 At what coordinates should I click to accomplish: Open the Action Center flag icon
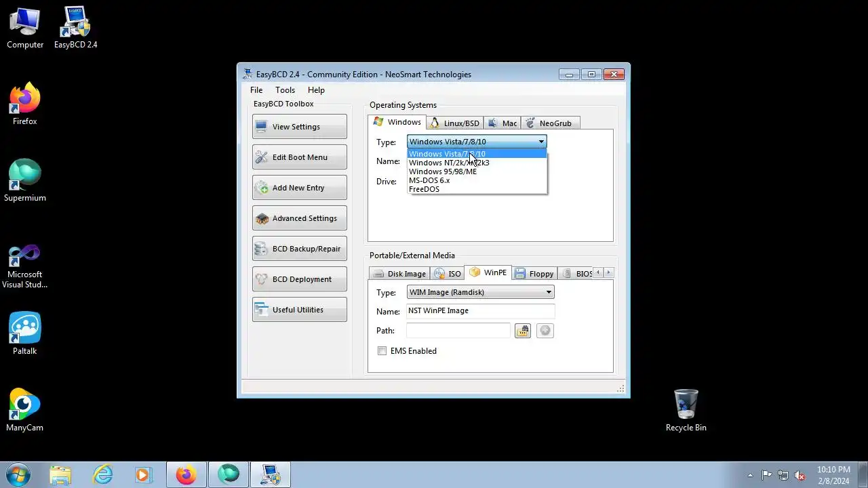766,475
